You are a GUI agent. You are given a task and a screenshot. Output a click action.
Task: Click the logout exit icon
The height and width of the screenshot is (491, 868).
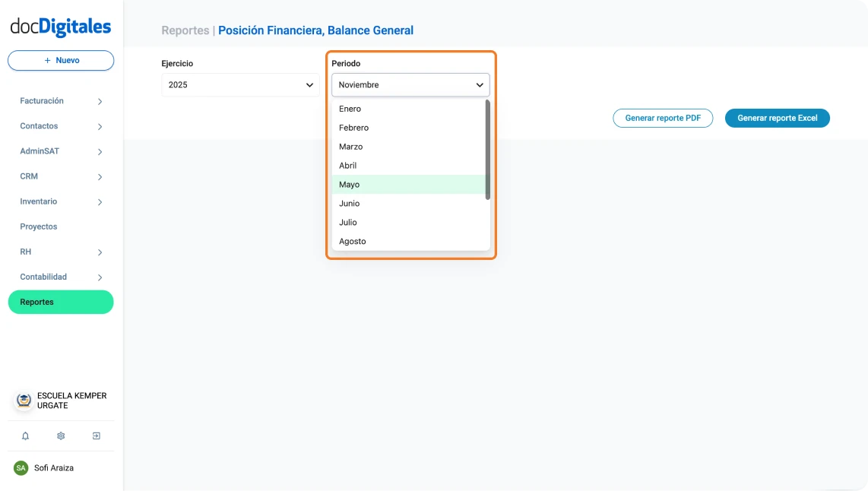(x=97, y=436)
